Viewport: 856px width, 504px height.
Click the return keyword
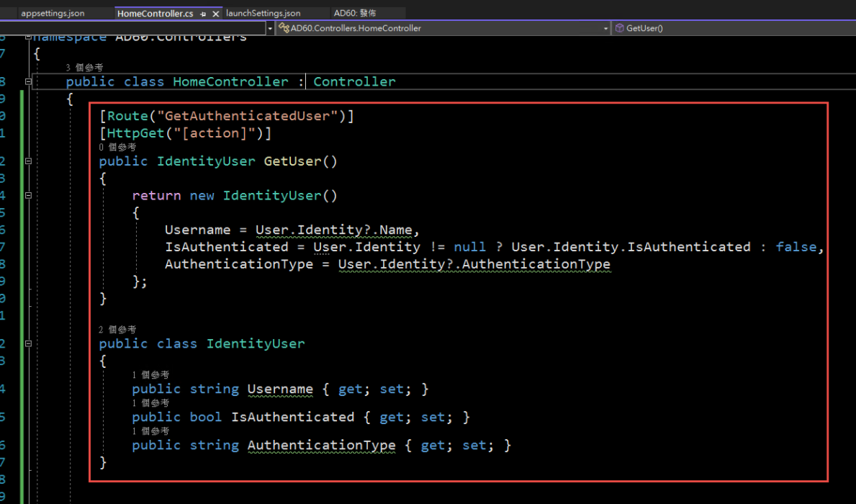[156, 196]
